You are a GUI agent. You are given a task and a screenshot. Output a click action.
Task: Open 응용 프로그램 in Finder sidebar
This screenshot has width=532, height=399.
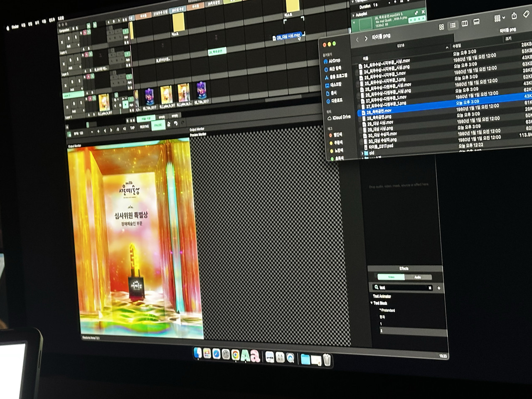(336, 76)
